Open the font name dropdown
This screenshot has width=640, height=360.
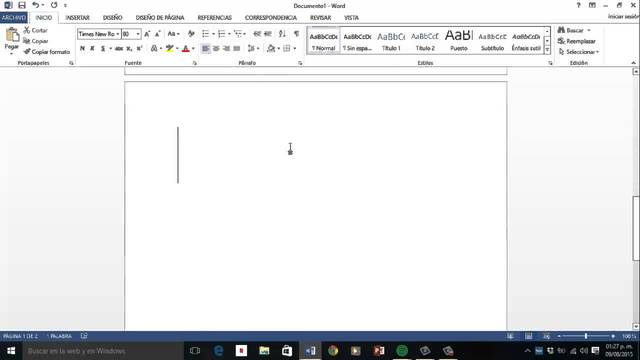pyautogui.click(x=118, y=34)
